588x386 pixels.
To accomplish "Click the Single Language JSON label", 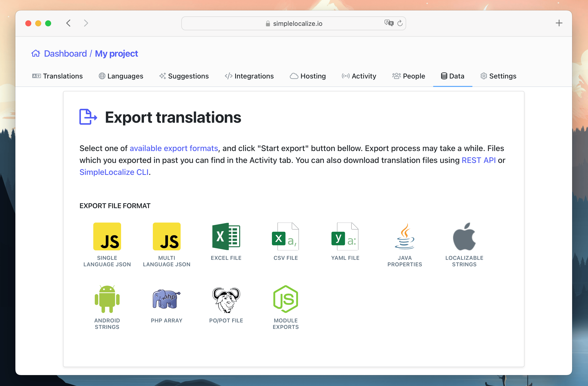I will coord(107,261).
